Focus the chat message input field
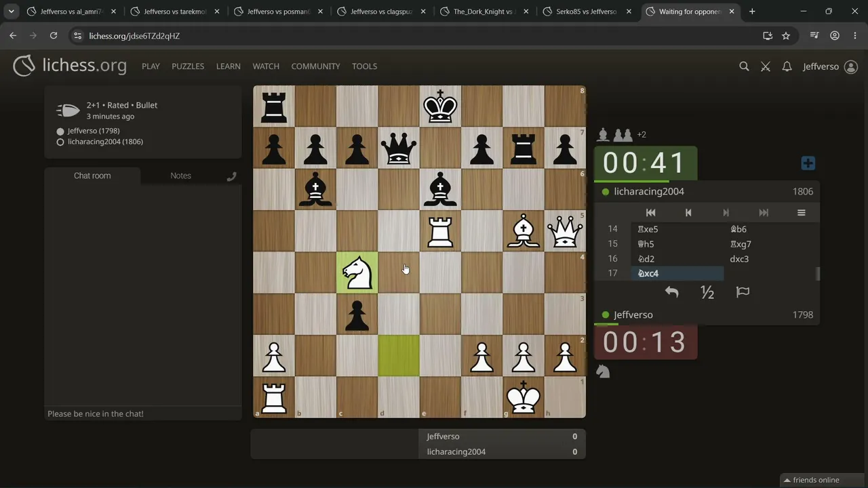The width and height of the screenshot is (868, 488). (x=143, y=413)
